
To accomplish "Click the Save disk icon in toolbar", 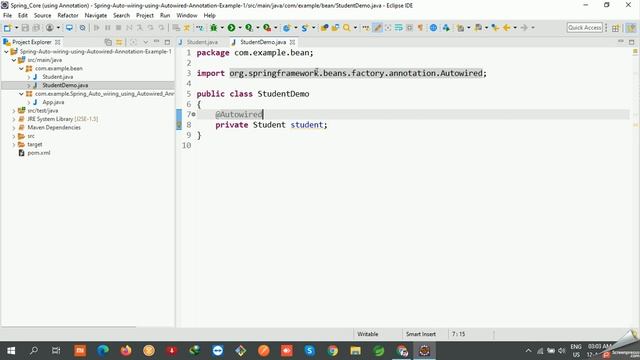I will (25, 28).
